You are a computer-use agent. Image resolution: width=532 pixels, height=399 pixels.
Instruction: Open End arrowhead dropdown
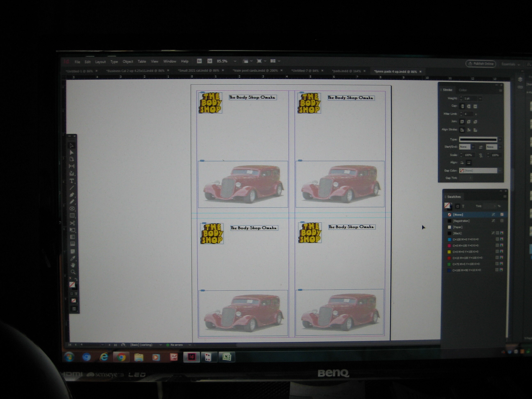coord(500,147)
